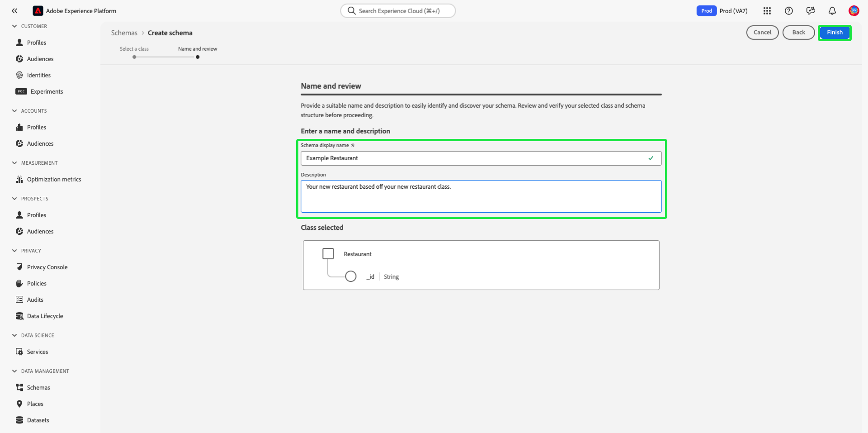Select the Restaurant class checkbox node
Image resolution: width=868 pixels, height=433 pixels.
(328, 254)
